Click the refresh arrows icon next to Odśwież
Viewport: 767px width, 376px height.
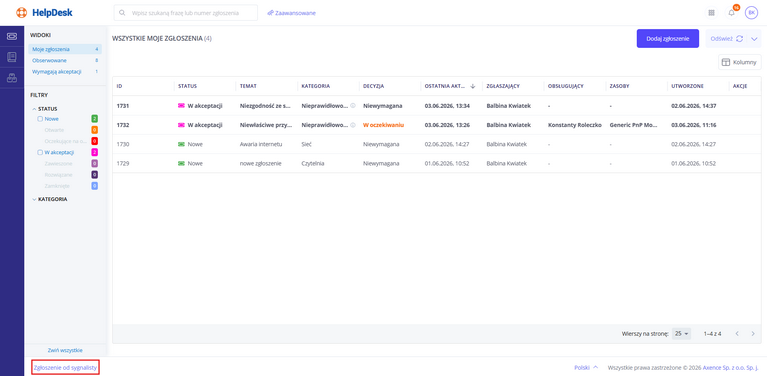(x=740, y=39)
